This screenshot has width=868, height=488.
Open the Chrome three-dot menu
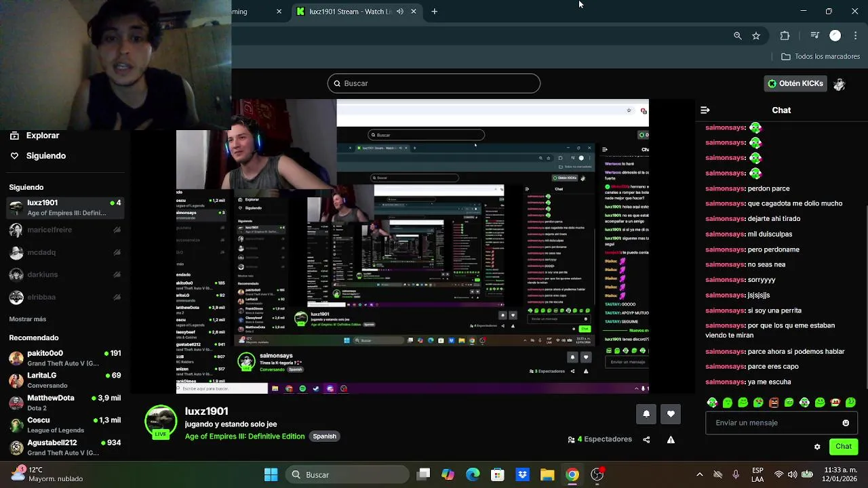(x=856, y=36)
